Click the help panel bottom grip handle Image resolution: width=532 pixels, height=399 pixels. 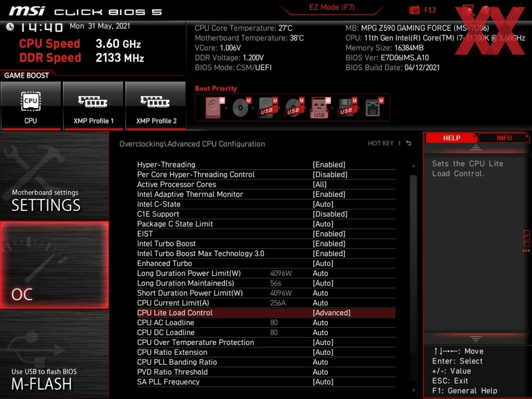[x=476, y=338]
